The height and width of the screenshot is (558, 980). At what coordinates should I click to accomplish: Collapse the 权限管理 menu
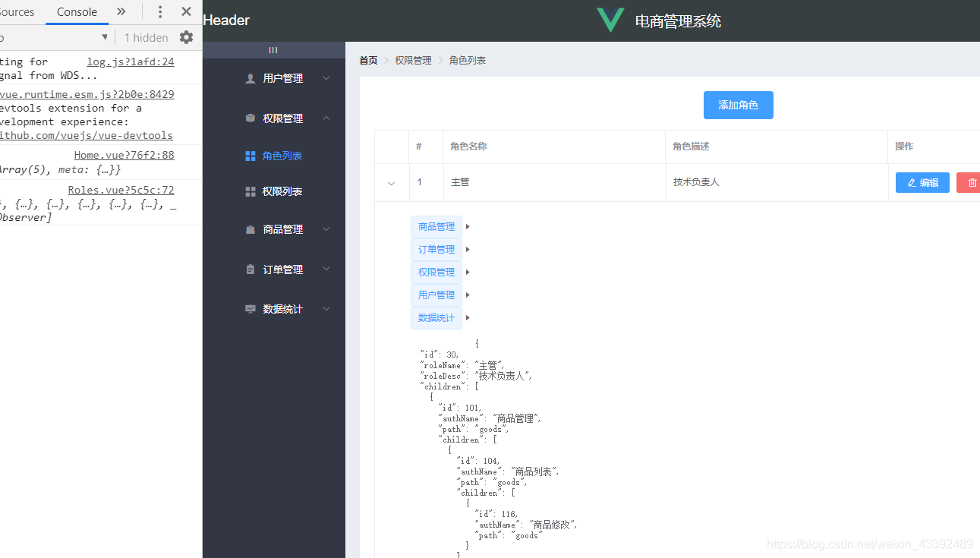[274, 118]
